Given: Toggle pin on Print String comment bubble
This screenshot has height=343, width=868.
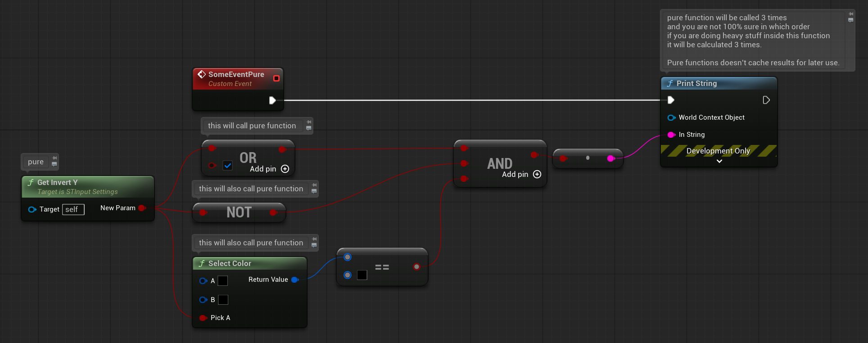Looking at the screenshot, I should tap(850, 14).
